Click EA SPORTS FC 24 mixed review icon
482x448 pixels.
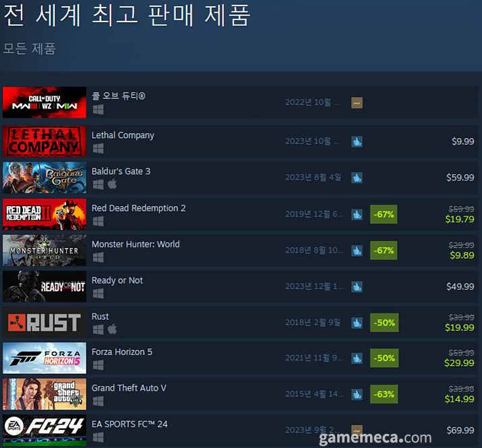click(x=357, y=430)
